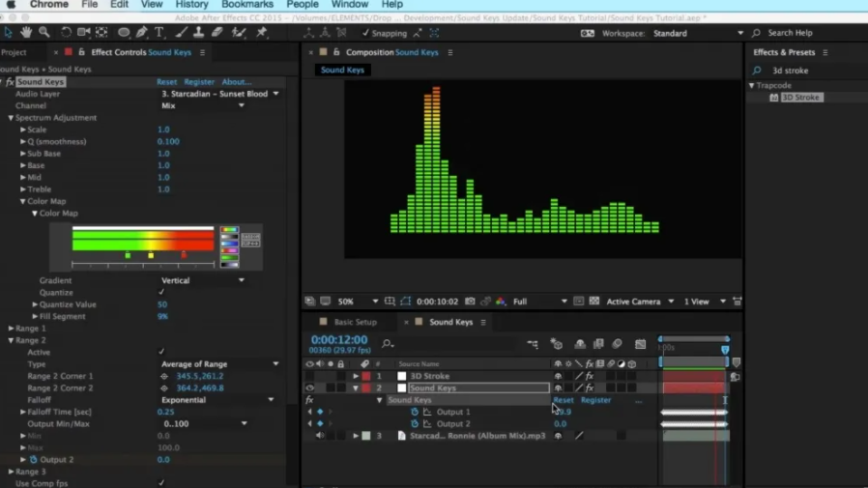Switch to the Project panel tab
This screenshot has width=868, height=488.
14,52
